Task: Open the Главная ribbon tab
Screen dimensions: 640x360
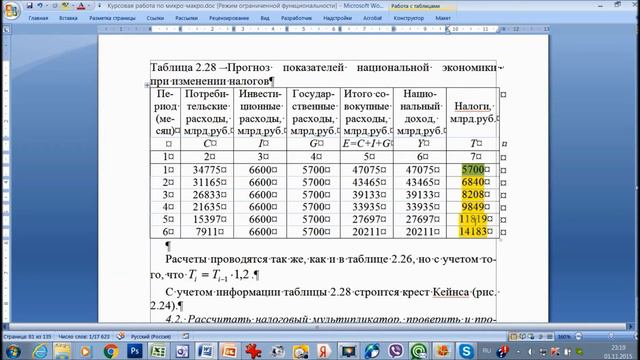Action: click(x=38, y=18)
